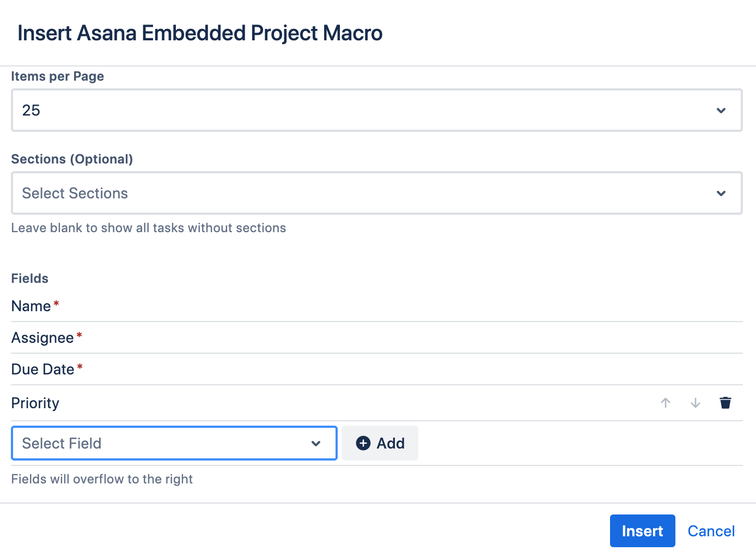Click the plus icon on Add button
The width and height of the screenshot is (756, 557).
point(363,443)
